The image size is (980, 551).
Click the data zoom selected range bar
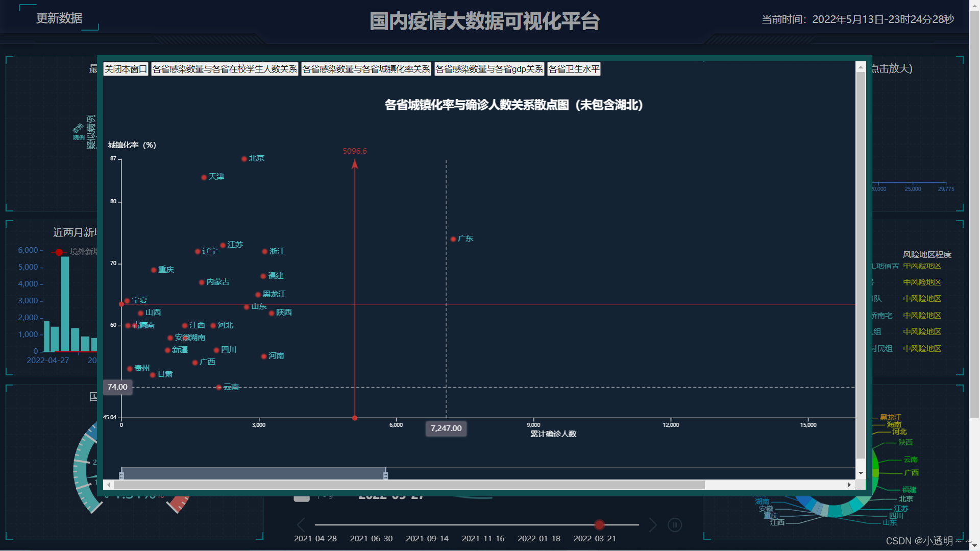(x=253, y=473)
